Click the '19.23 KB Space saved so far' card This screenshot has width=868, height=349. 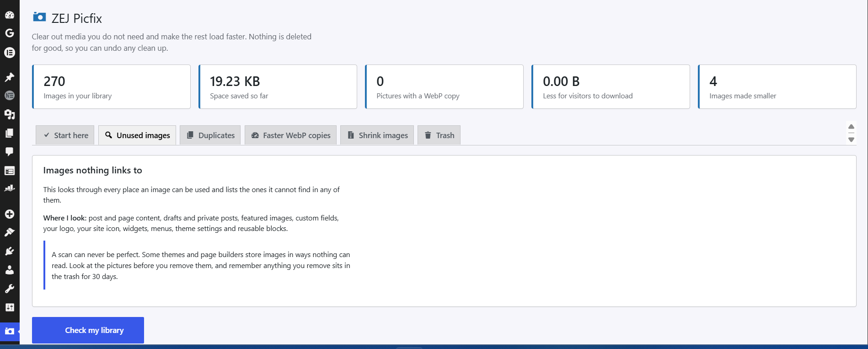(278, 87)
